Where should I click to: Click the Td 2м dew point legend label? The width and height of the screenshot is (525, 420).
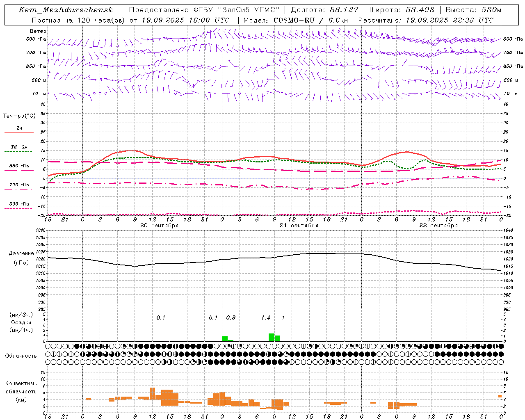19,147
